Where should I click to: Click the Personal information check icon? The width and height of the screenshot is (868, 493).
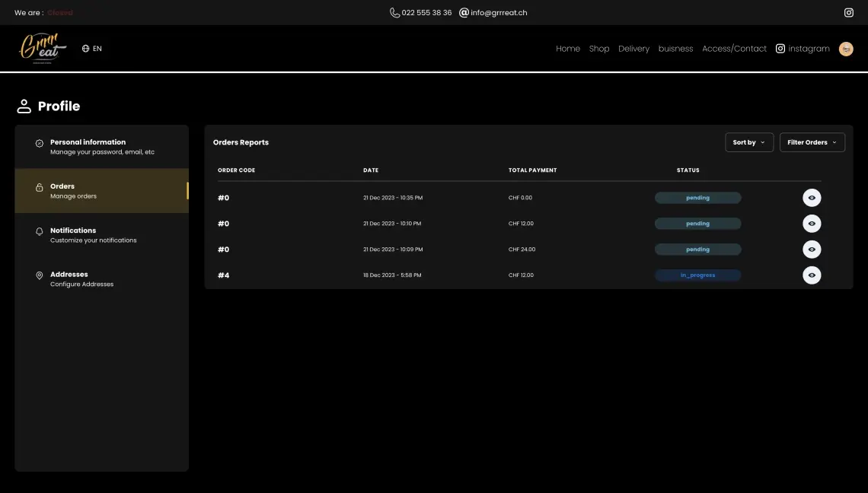40,143
